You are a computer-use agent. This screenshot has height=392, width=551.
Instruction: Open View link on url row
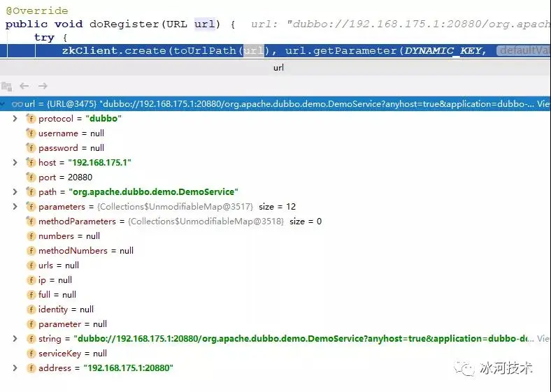click(x=543, y=104)
